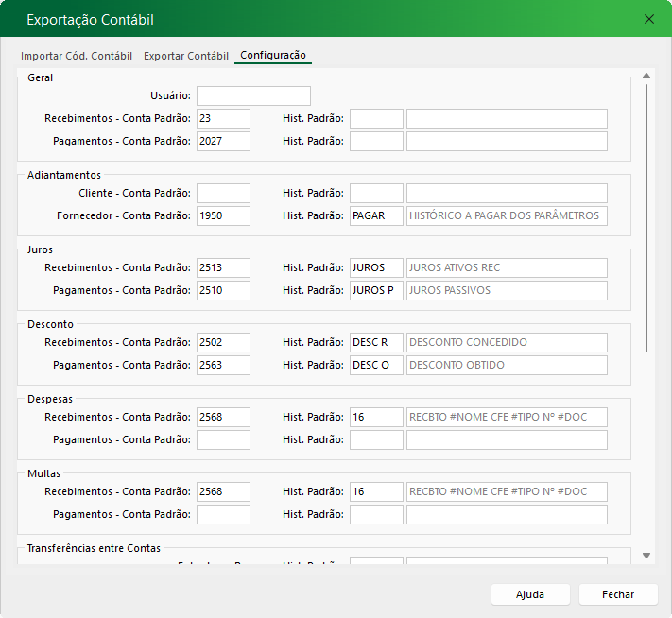
Task: Switch to the Importar Cód. Contábil tab
Action: [77, 56]
